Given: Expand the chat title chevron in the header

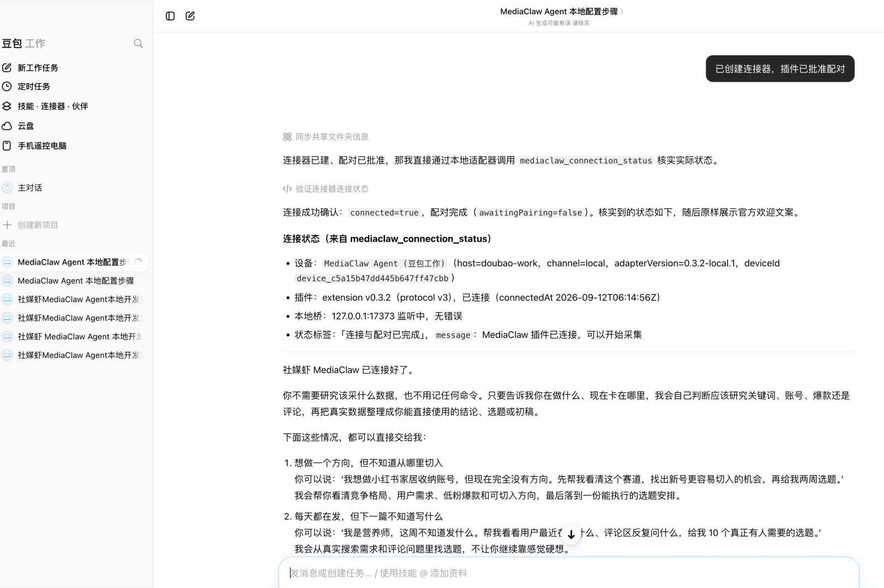Looking at the screenshot, I should [622, 11].
